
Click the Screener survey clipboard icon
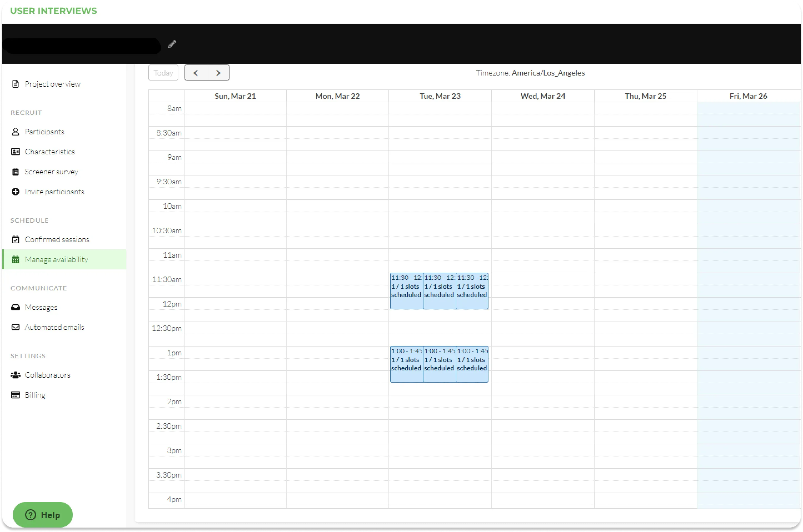click(x=16, y=172)
